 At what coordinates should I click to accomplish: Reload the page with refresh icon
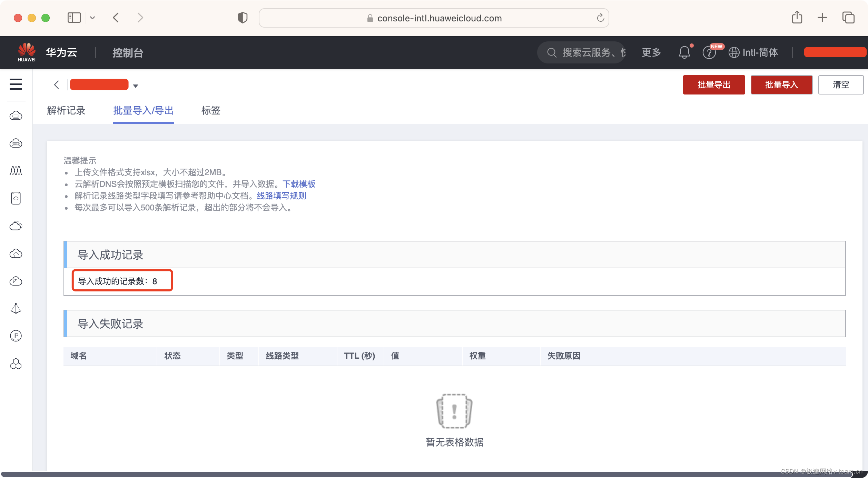600,18
